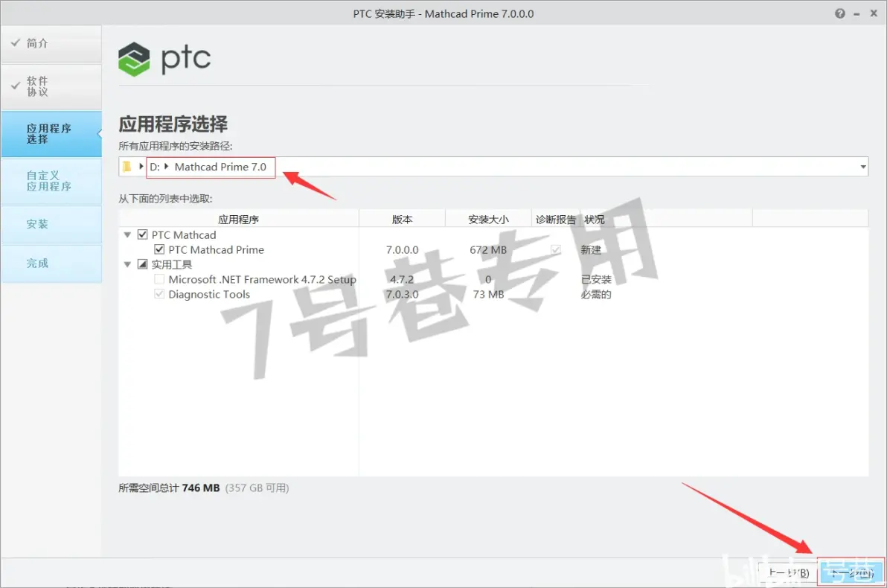Minimize the installer window
The image size is (887, 588).
pos(856,14)
